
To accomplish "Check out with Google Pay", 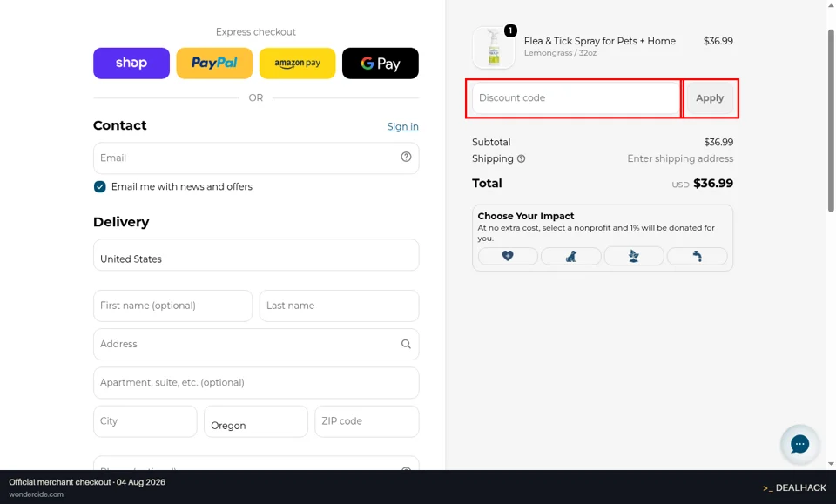I will tap(381, 64).
